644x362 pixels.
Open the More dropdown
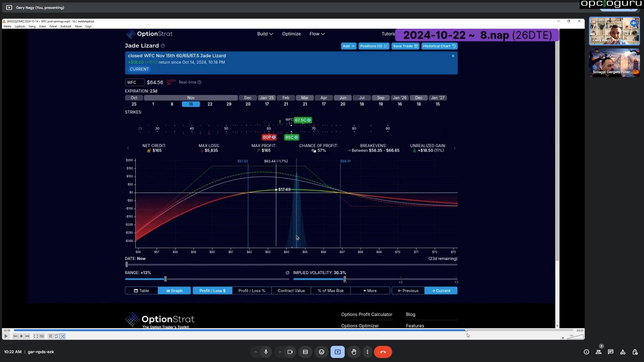370,291
